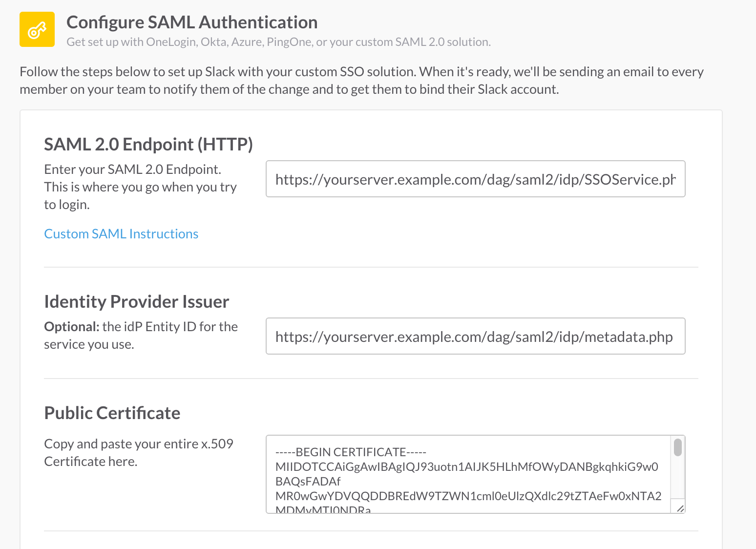Select the Configure SAML Authentication heading
The height and width of the screenshot is (549, 756).
(192, 22)
